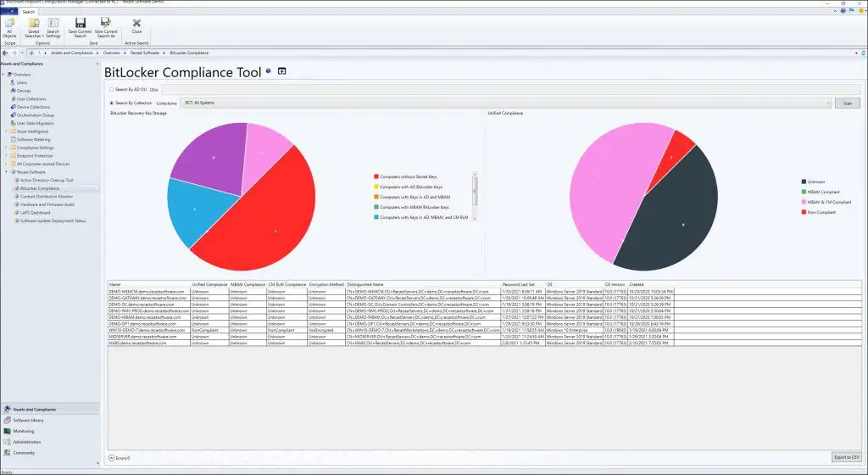Image resolution: width=868 pixels, height=475 pixels.
Task: Open Search Settings in the ribbon
Action: click(x=53, y=28)
